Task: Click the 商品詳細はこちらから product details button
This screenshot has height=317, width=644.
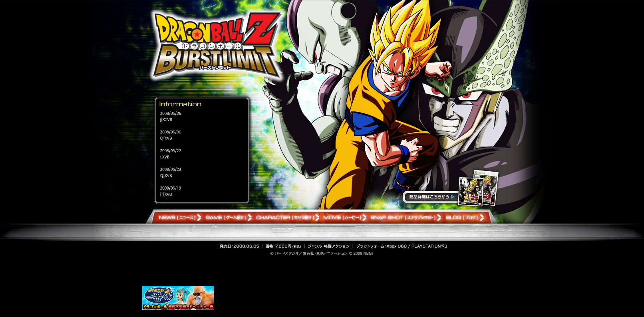Action: [431, 197]
